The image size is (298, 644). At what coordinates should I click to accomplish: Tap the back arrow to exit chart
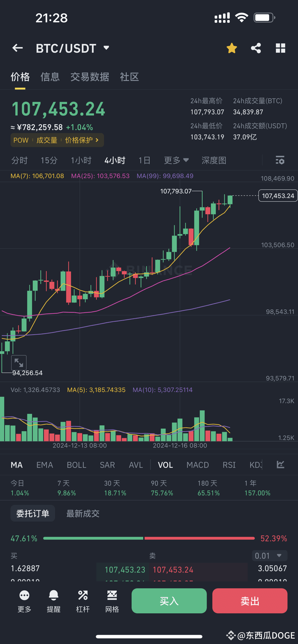pos(17,48)
